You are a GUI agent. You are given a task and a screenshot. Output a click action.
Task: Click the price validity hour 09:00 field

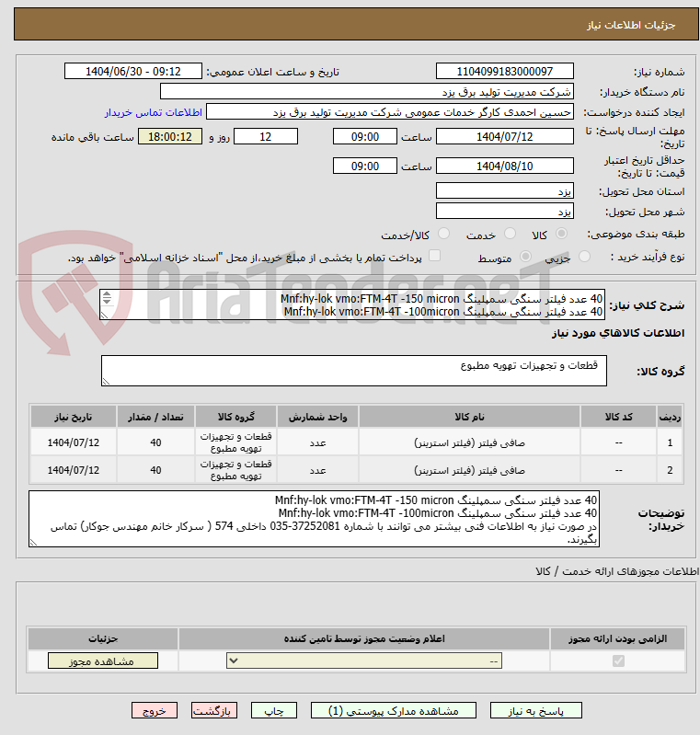(365, 166)
